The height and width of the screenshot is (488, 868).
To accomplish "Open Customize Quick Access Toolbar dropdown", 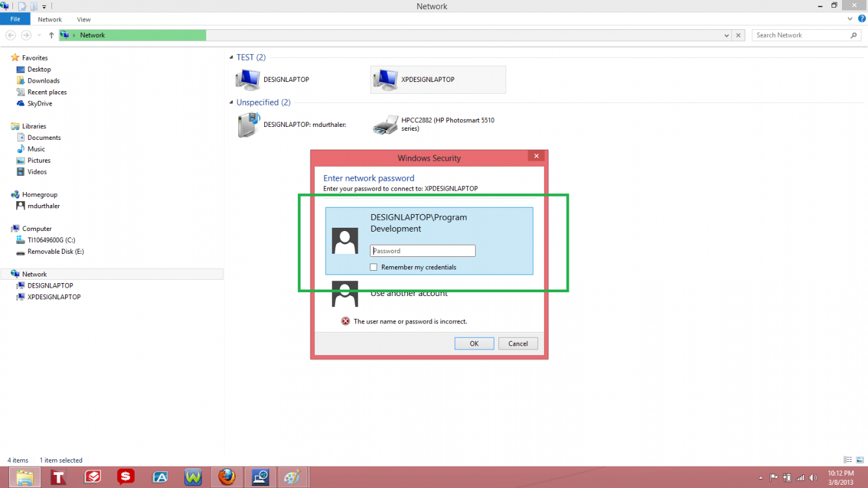I will tap(44, 7).
